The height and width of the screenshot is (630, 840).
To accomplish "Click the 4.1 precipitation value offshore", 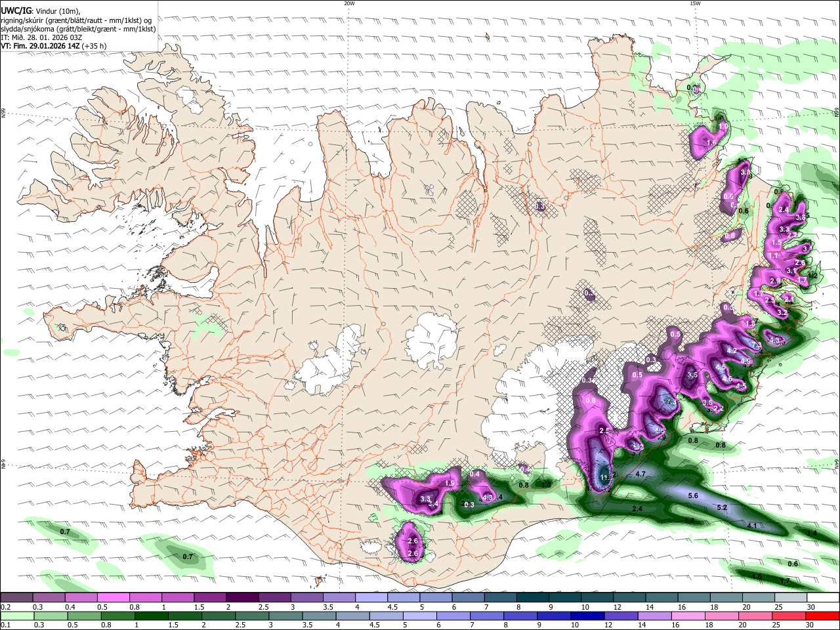I will pyautogui.click(x=752, y=526).
